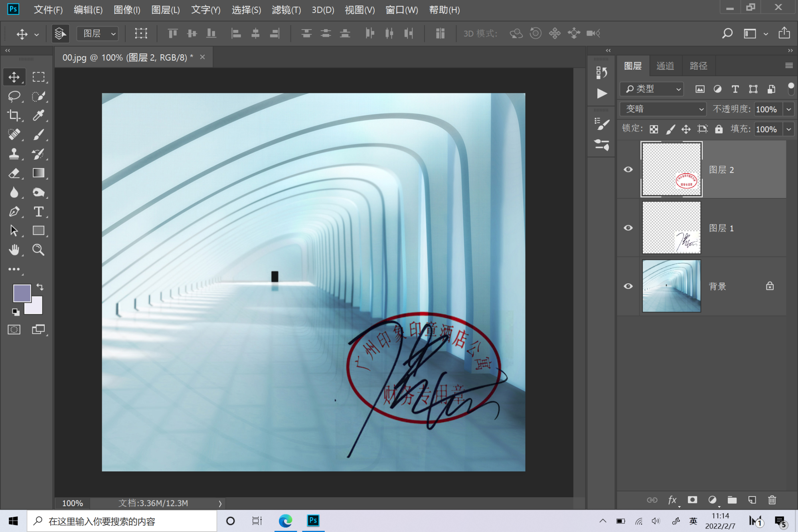Select the Move tool in the toolbox
This screenshot has width=798, height=532.
(x=14, y=77)
